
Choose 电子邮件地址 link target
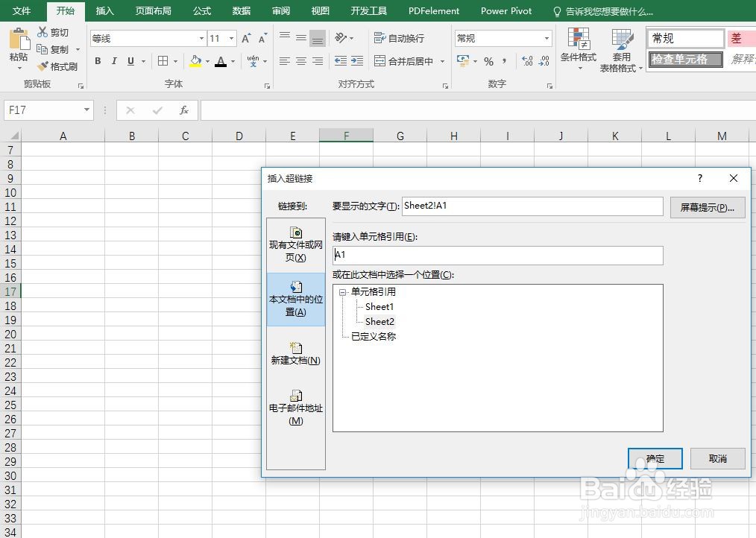coord(295,408)
